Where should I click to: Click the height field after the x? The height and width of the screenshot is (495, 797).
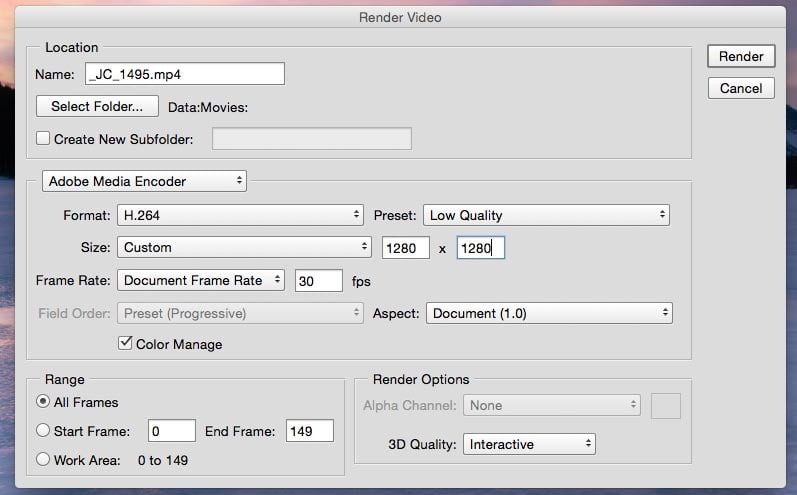click(480, 248)
